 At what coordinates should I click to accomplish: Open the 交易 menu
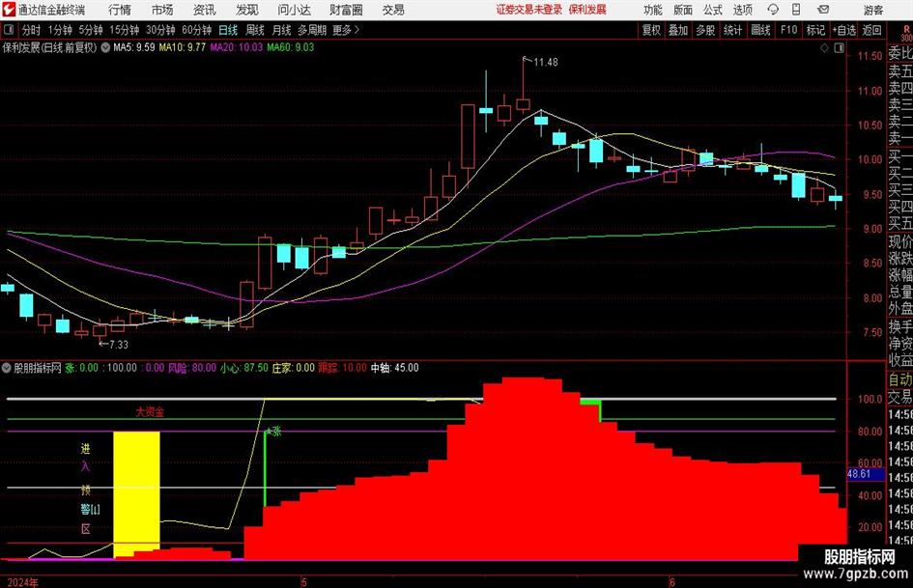393,10
